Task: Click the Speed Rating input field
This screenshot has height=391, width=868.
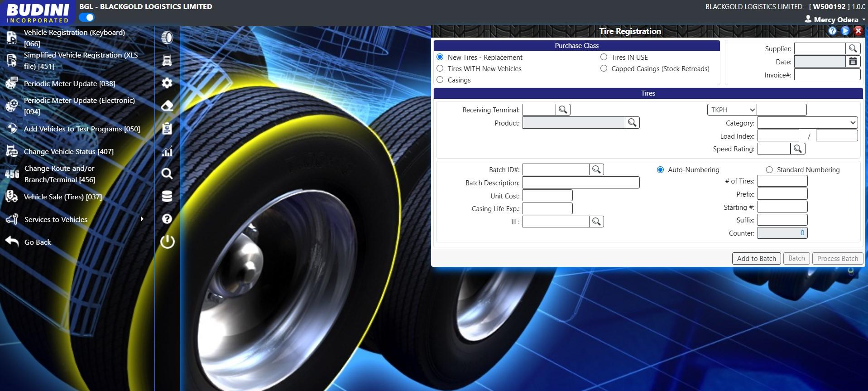Action: 774,149
